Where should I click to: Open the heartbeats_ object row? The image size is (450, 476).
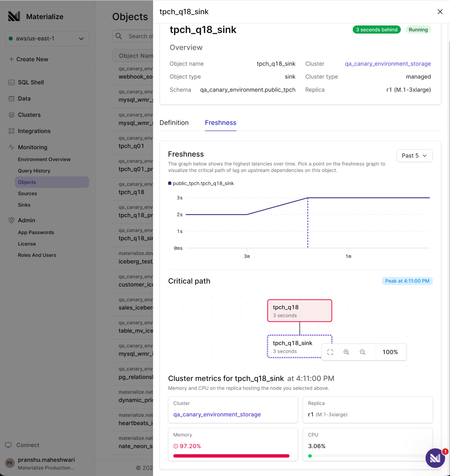click(133, 420)
